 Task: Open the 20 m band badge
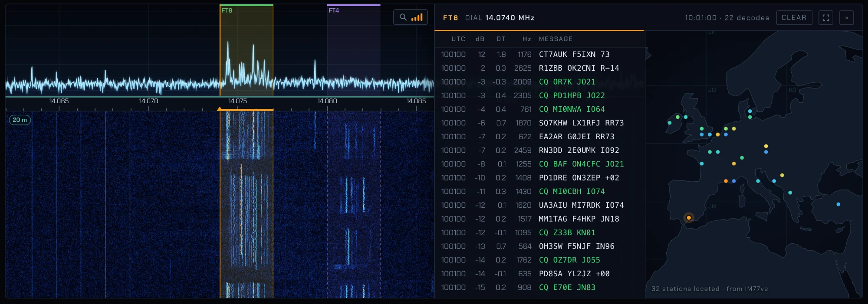pyautogui.click(x=20, y=120)
